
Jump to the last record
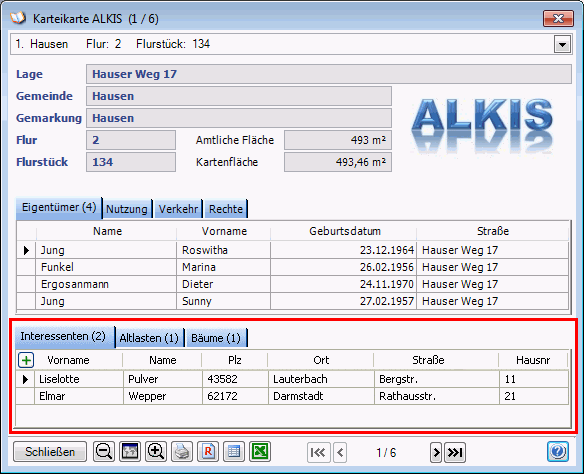tap(455, 452)
